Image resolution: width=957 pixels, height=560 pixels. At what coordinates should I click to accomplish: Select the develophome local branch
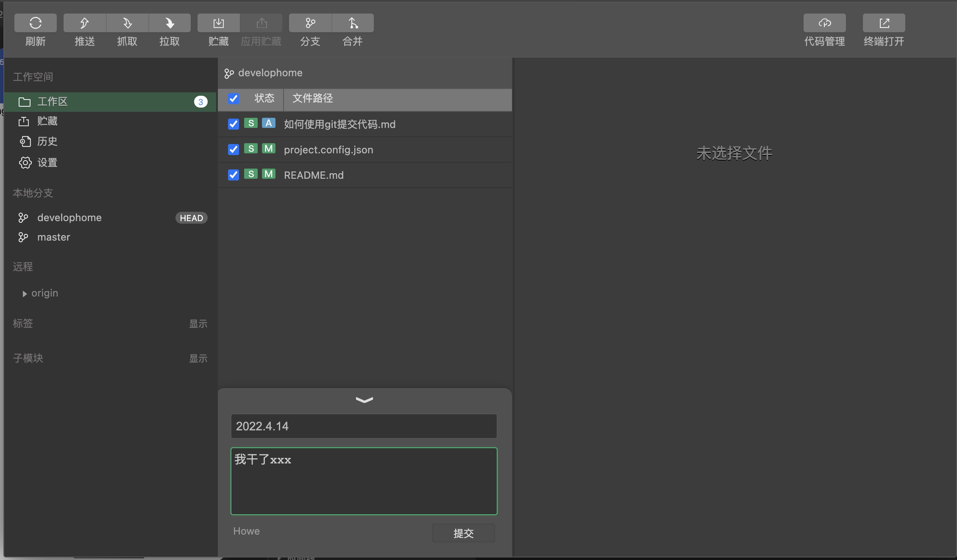70,218
